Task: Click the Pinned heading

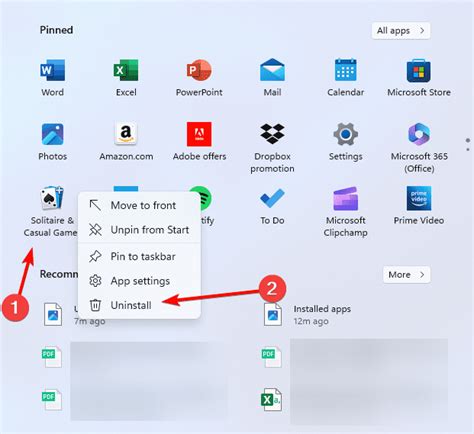Action: click(56, 30)
